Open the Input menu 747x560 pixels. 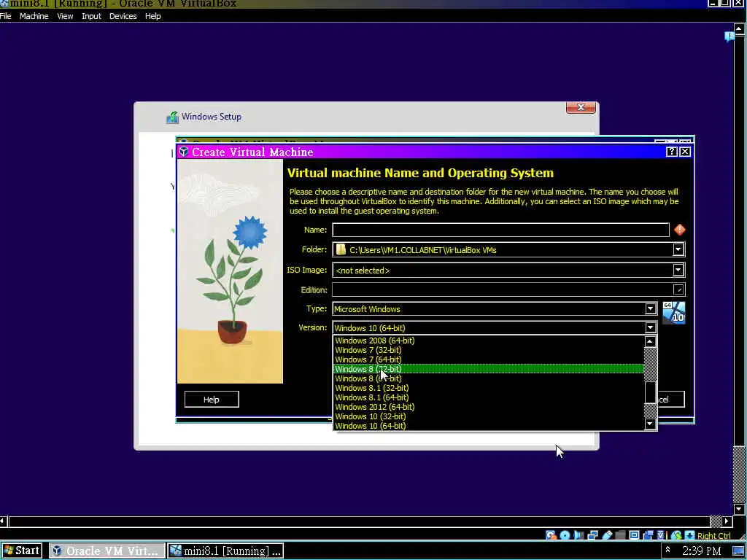pyautogui.click(x=91, y=16)
